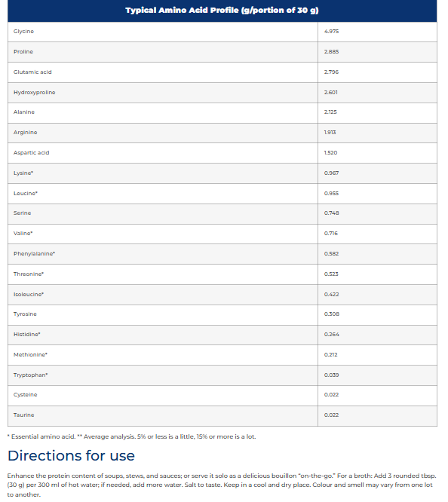
Task: Click the Tyrosine value 0.308
Action: click(332, 314)
